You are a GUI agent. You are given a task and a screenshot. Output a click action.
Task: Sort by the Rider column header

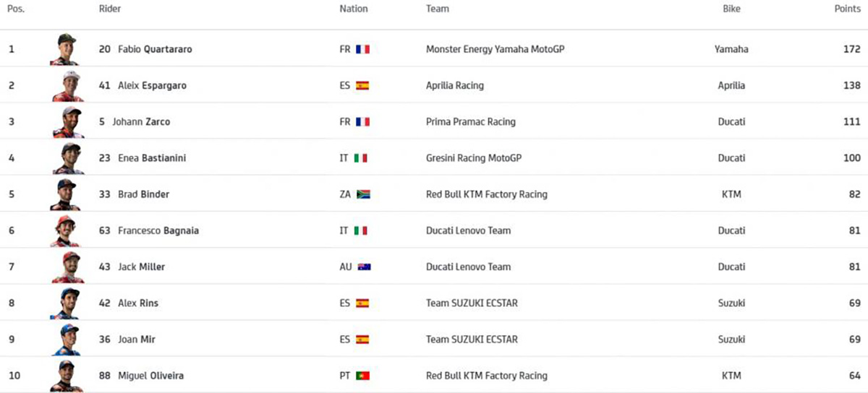110,9
